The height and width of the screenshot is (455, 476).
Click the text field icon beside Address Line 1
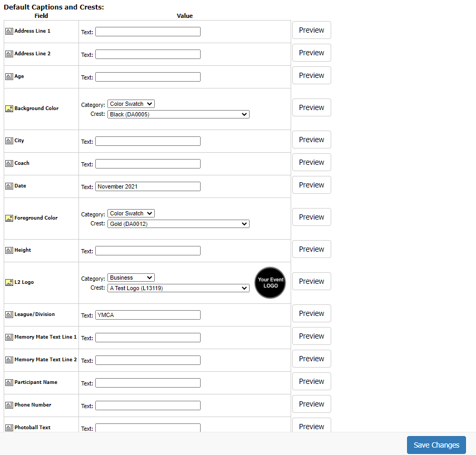[x=9, y=31]
